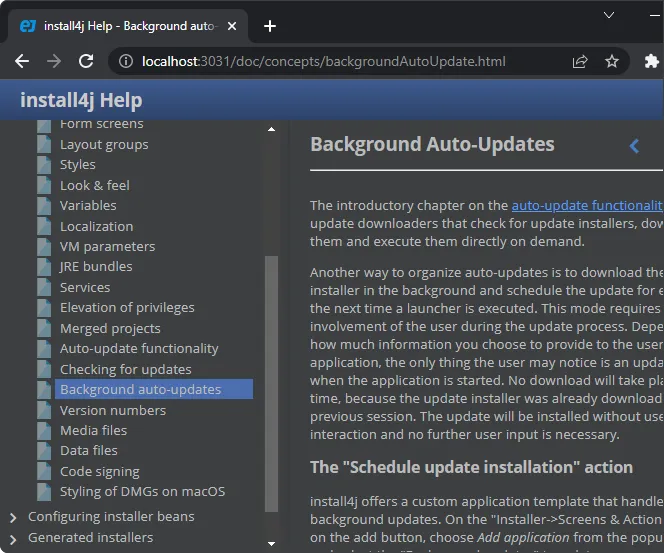
Task: Click the page icon beside Media files
Action: tap(44, 431)
